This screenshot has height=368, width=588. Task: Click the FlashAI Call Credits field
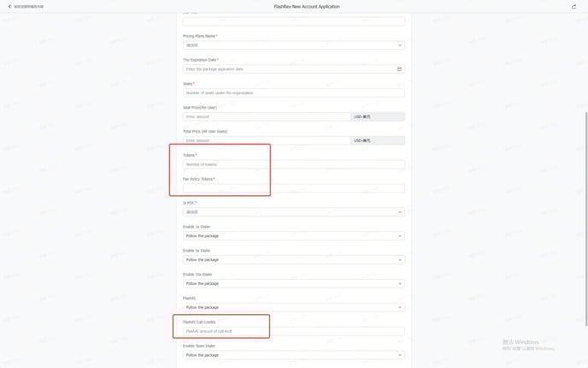tap(294, 331)
